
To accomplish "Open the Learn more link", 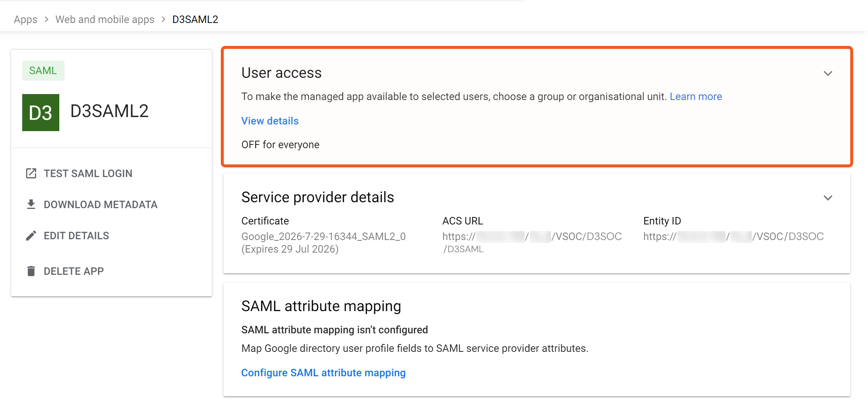I will coord(695,96).
